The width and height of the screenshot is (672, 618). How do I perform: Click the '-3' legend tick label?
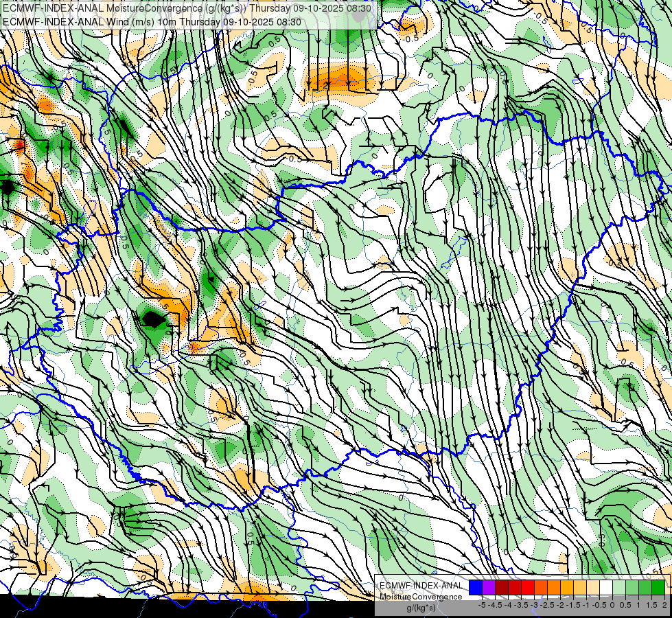(535, 605)
